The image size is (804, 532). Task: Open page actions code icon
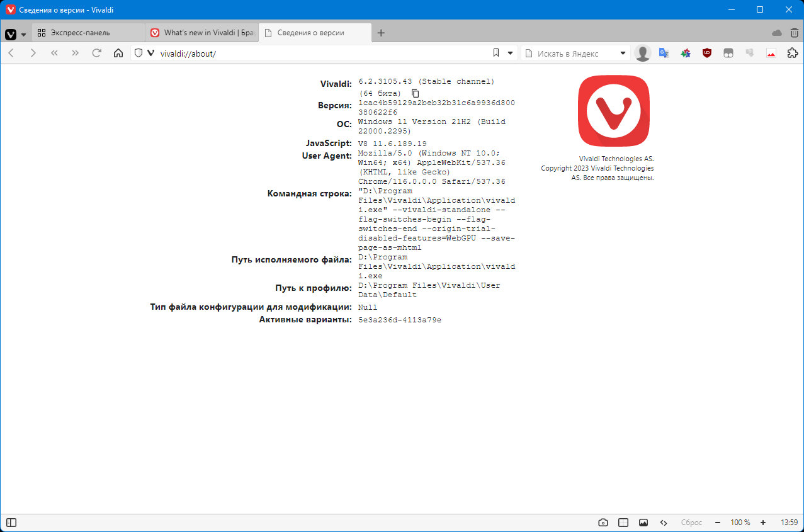tap(664, 523)
